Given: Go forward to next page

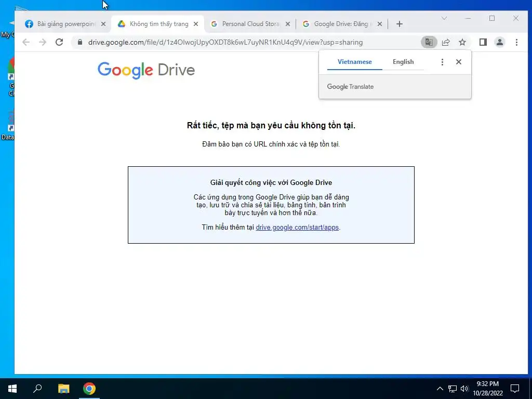Looking at the screenshot, I should click(43, 42).
